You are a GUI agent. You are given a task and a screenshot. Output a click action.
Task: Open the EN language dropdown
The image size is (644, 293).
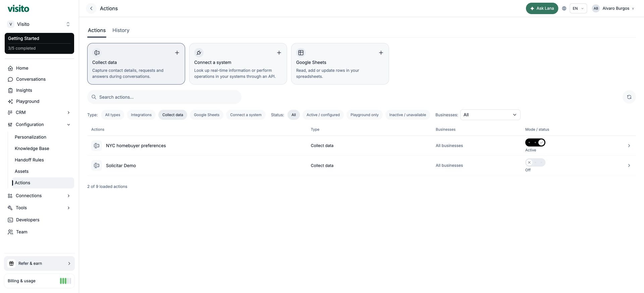pyautogui.click(x=578, y=8)
